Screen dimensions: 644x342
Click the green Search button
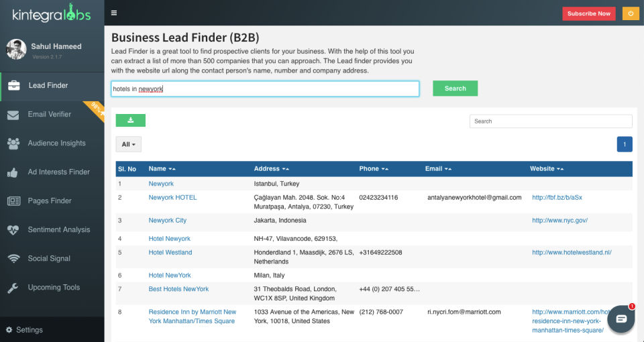click(x=455, y=89)
